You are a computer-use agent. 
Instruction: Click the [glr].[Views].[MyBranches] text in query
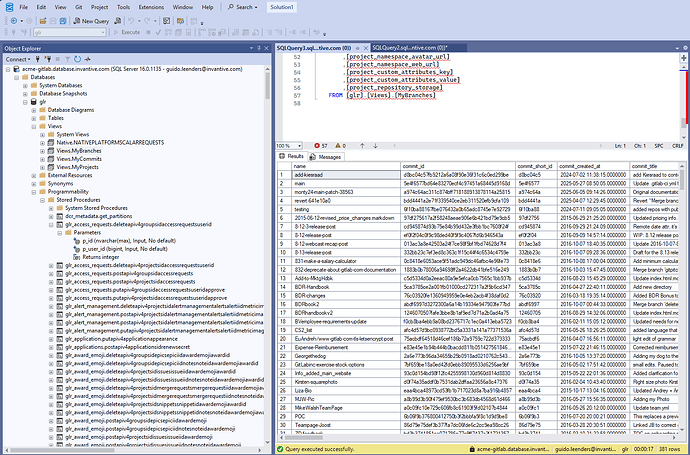click(391, 95)
